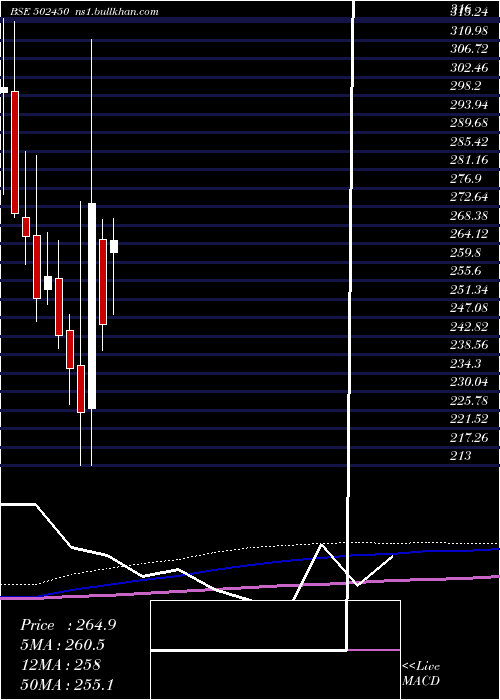Click the 12MA : 258 readout
The image size is (500, 700).
pyautogui.click(x=61, y=665)
